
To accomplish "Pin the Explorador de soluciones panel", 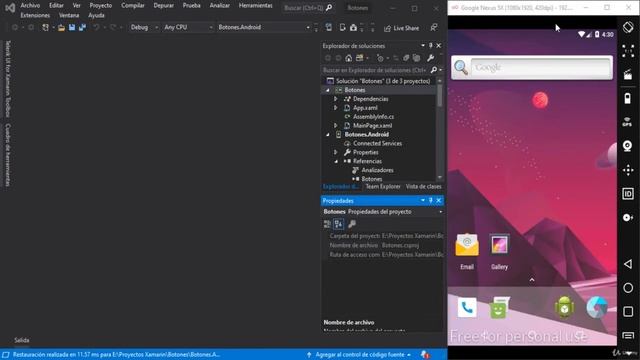I will click(431, 46).
